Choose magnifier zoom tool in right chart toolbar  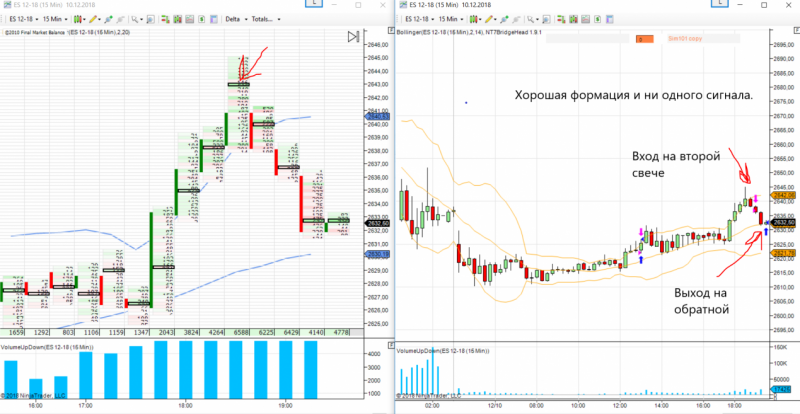(530, 19)
